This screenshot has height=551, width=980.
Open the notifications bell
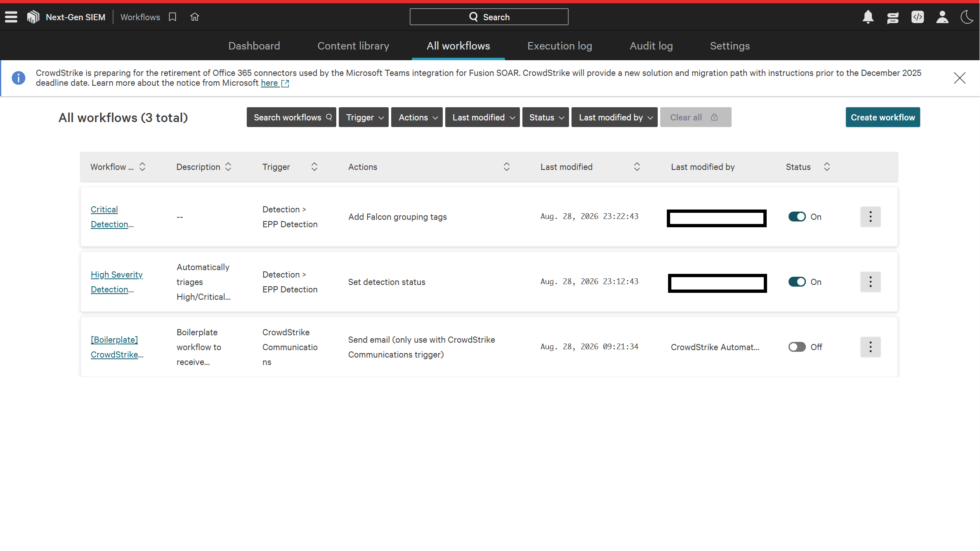pyautogui.click(x=868, y=17)
